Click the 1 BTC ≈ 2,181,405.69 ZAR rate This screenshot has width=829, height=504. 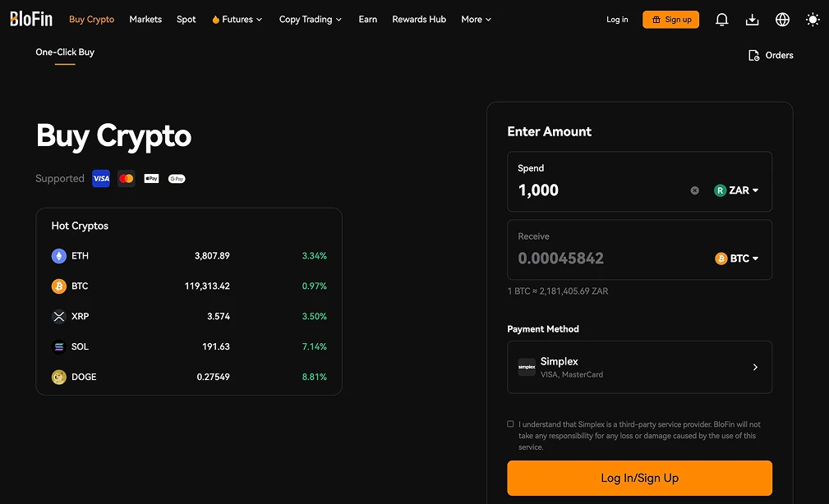[x=557, y=291]
